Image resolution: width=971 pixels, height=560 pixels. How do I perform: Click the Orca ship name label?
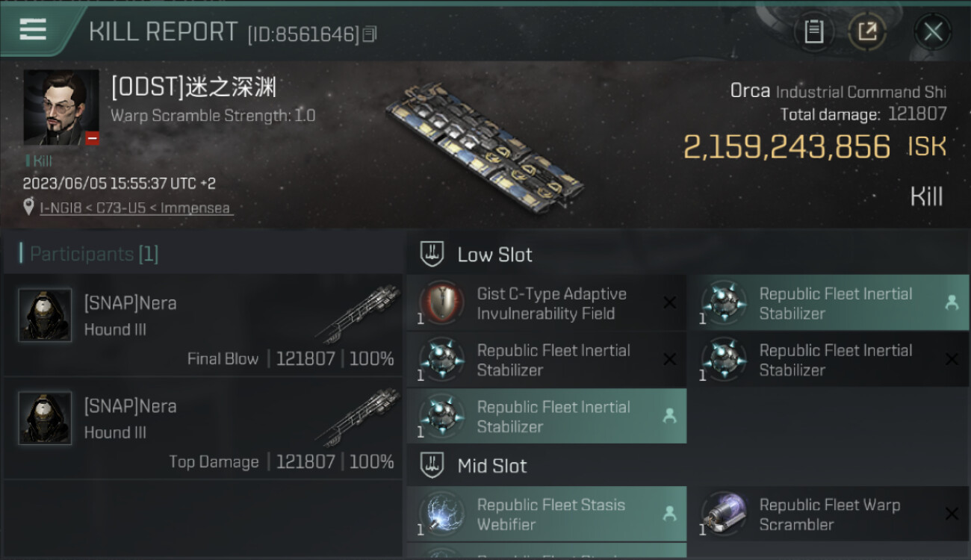750,91
